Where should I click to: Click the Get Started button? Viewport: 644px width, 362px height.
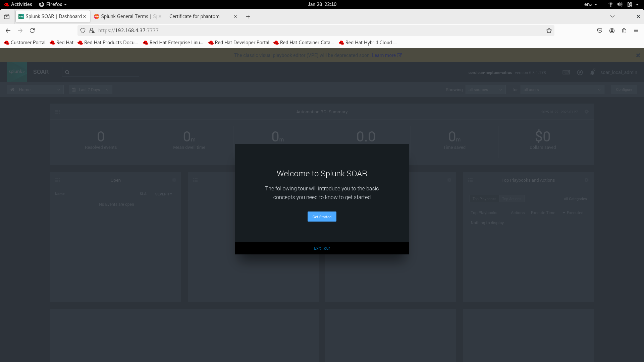(322, 217)
